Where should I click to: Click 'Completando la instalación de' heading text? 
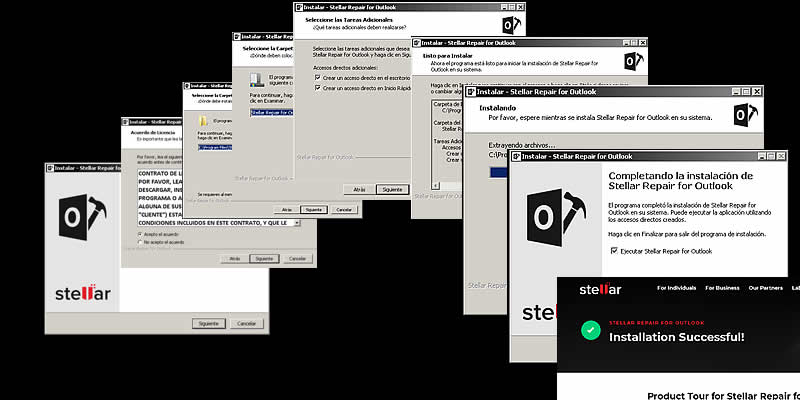pyautogui.click(x=681, y=176)
